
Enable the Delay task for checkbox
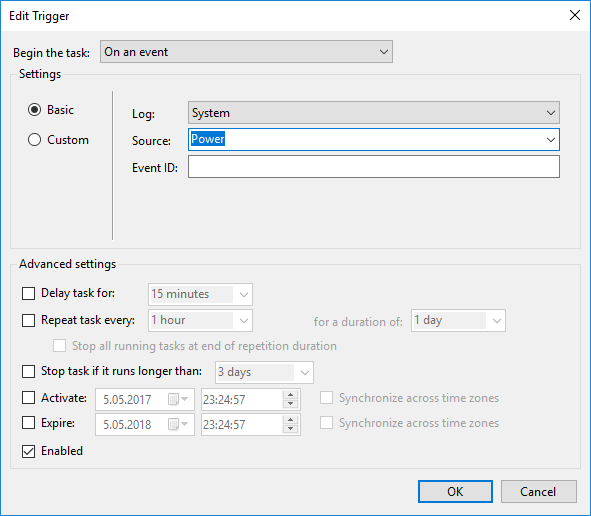28,294
